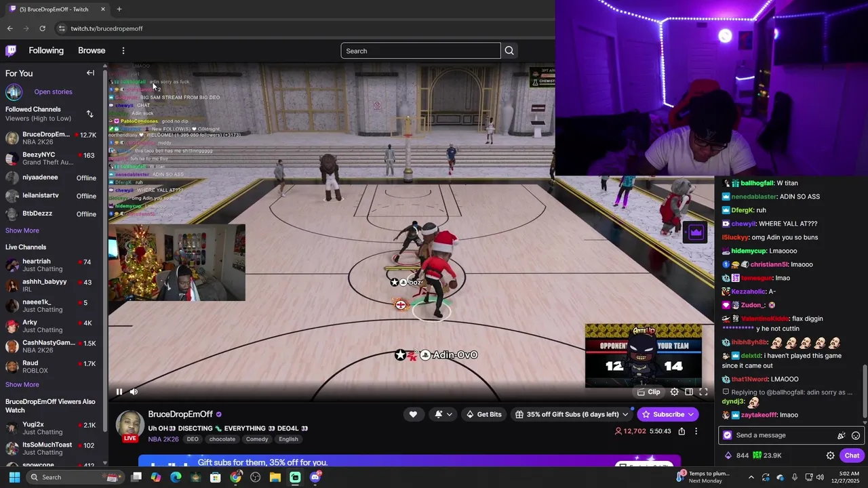
Task: Open video player settings gear
Action: pyautogui.click(x=674, y=392)
